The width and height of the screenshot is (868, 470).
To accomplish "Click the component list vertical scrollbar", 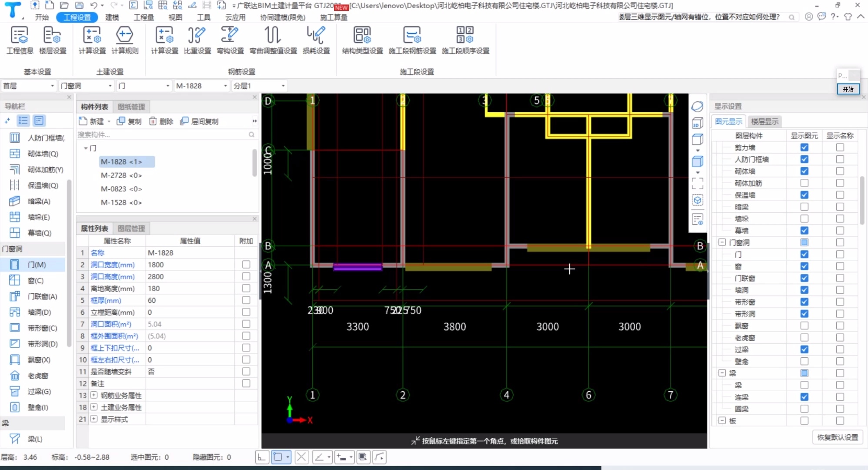I will pyautogui.click(x=254, y=162).
